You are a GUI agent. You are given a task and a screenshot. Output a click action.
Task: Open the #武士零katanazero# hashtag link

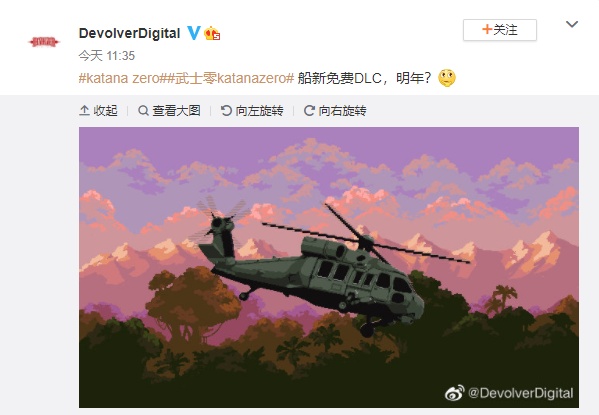point(229,78)
